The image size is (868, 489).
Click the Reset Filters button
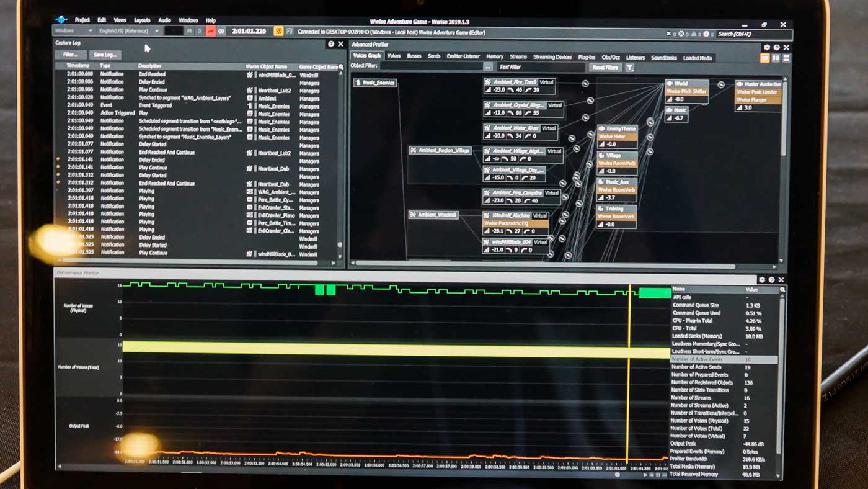tap(605, 67)
